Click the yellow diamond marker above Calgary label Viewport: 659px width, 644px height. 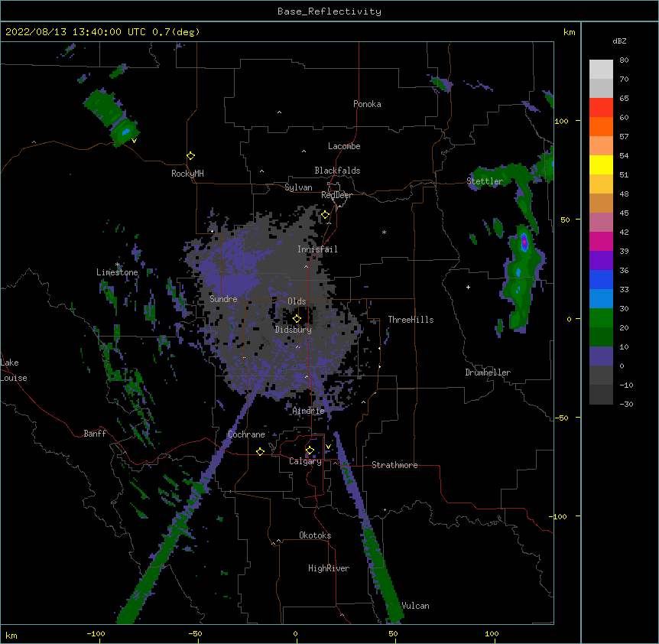(310, 450)
